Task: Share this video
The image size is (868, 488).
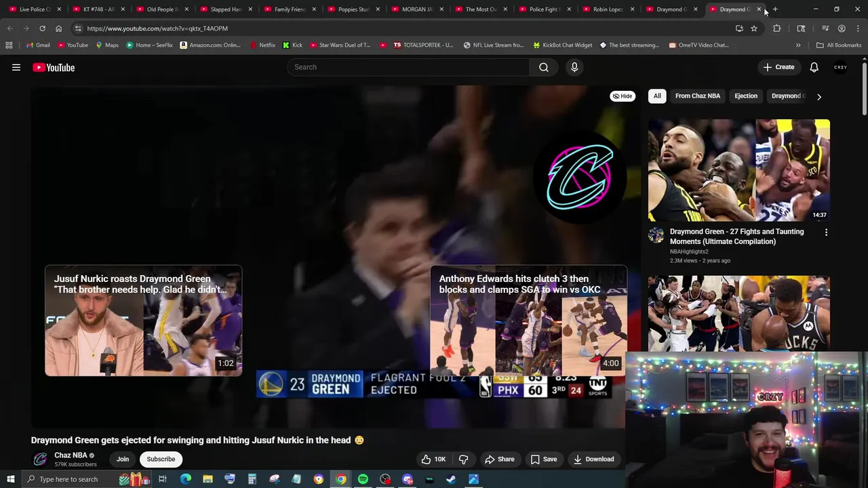Action: [500, 459]
